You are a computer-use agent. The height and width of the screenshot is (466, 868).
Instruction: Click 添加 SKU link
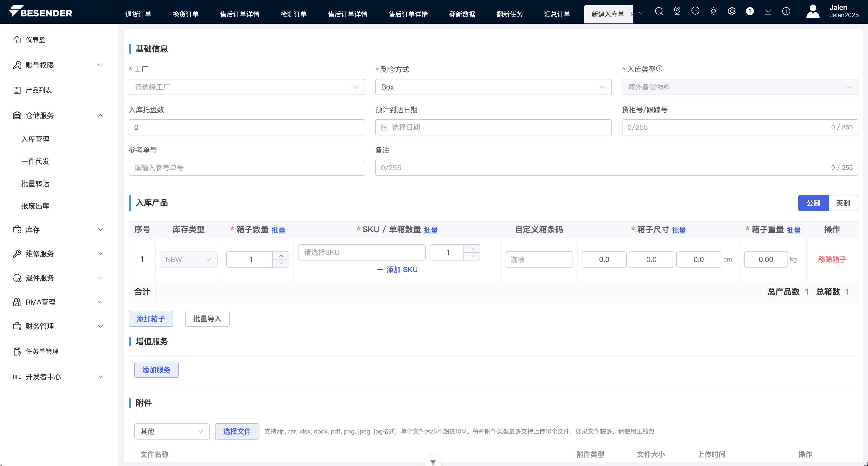pyautogui.click(x=397, y=270)
